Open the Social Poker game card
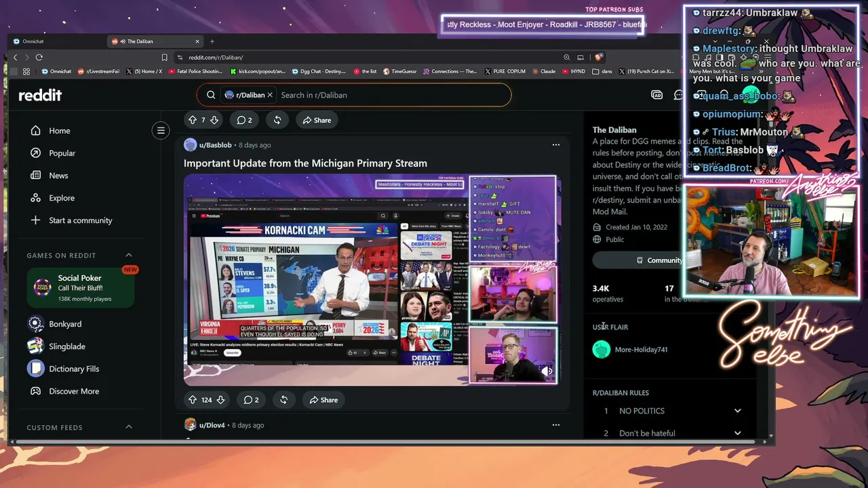The height and width of the screenshot is (488, 868). 81,288
